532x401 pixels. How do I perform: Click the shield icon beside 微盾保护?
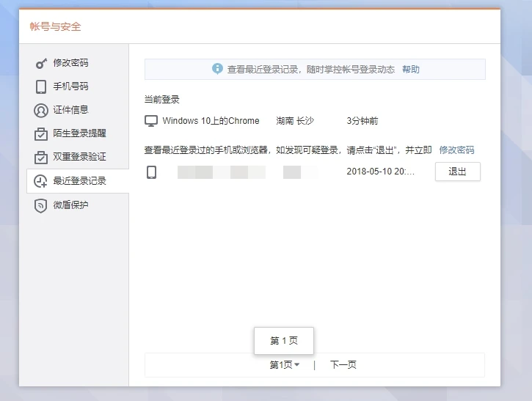[x=40, y=206]
